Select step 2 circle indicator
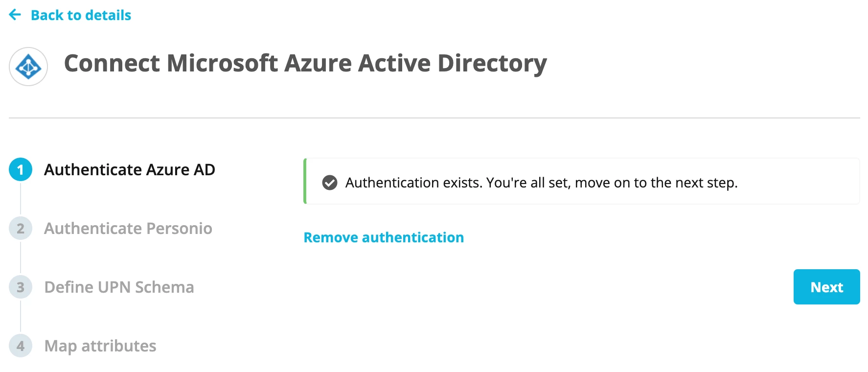The height and width of the screenshot is (372, 868). point(21,228)
